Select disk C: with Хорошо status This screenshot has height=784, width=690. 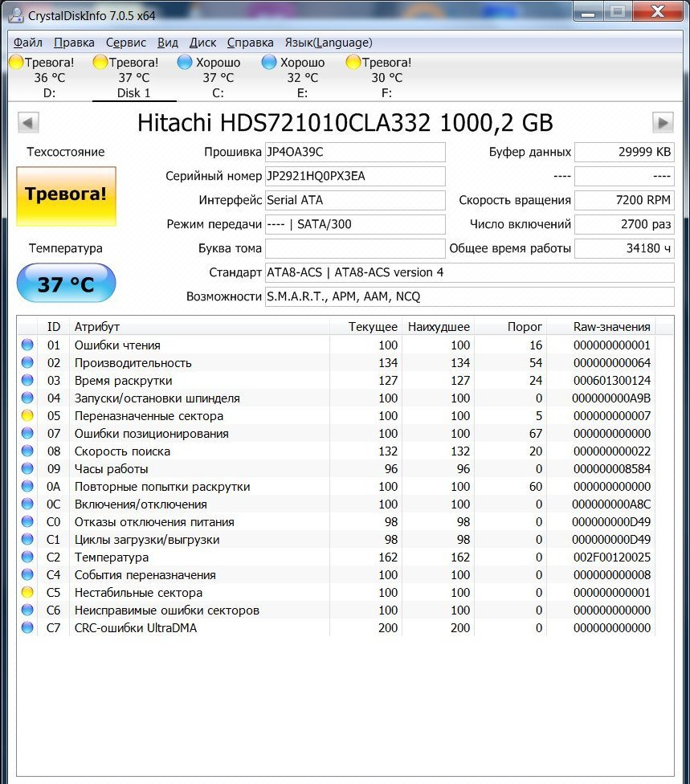(x=218, y=77)
